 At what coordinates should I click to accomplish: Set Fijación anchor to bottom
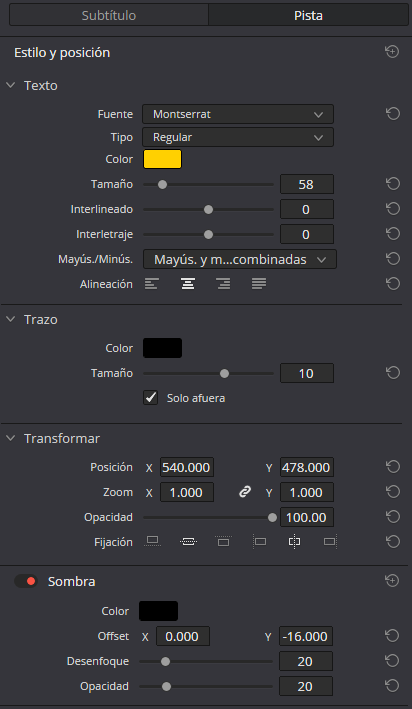point(152,541)
